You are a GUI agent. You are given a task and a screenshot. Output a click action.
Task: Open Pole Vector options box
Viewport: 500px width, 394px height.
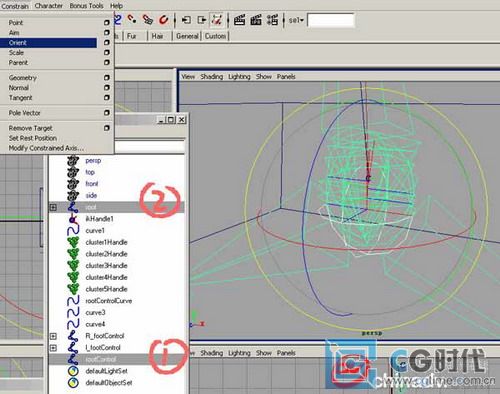[107, 113]
